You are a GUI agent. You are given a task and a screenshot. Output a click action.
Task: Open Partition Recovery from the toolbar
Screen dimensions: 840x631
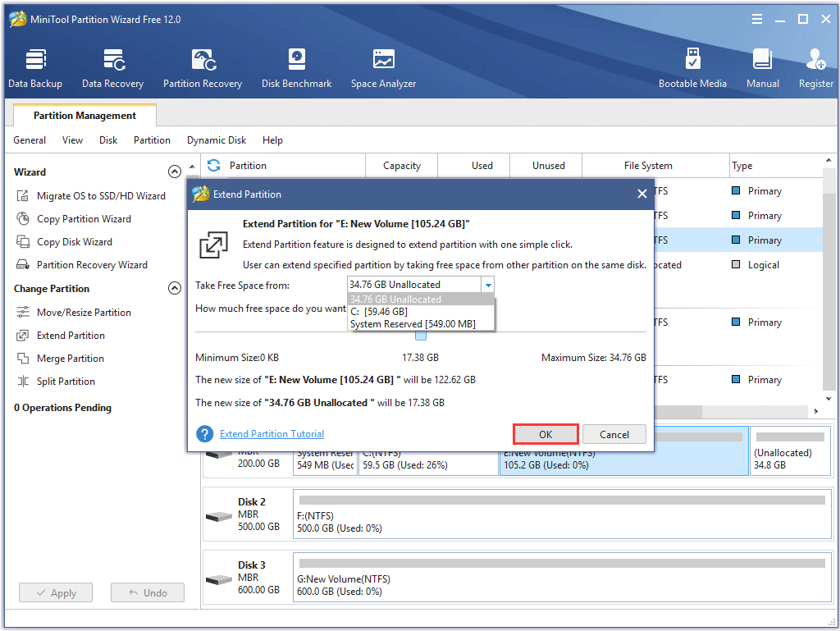click(203, 68)
